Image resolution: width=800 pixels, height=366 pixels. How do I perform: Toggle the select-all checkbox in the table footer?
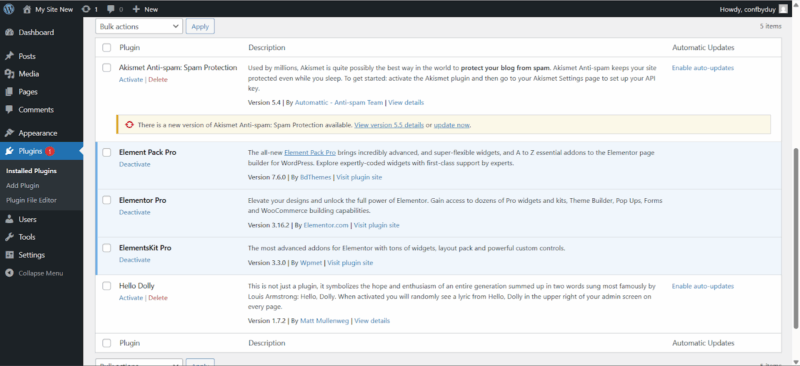click(x=107, y=343)
